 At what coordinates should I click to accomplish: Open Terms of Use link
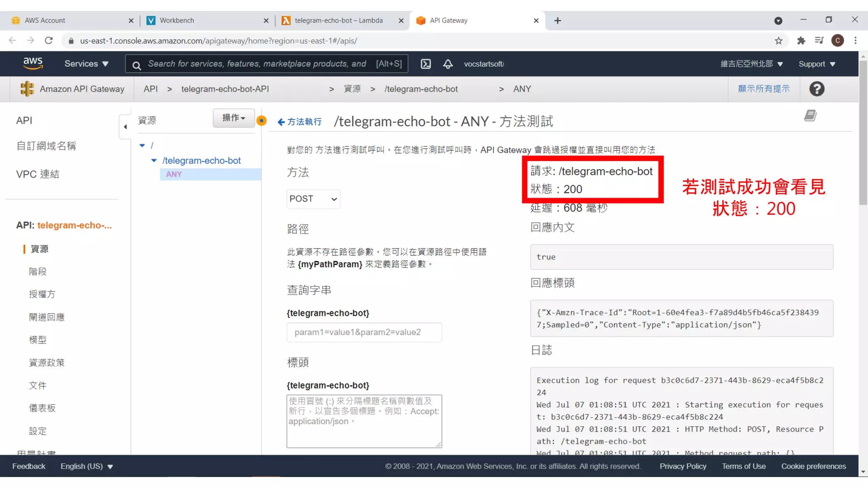click(744, 466)
